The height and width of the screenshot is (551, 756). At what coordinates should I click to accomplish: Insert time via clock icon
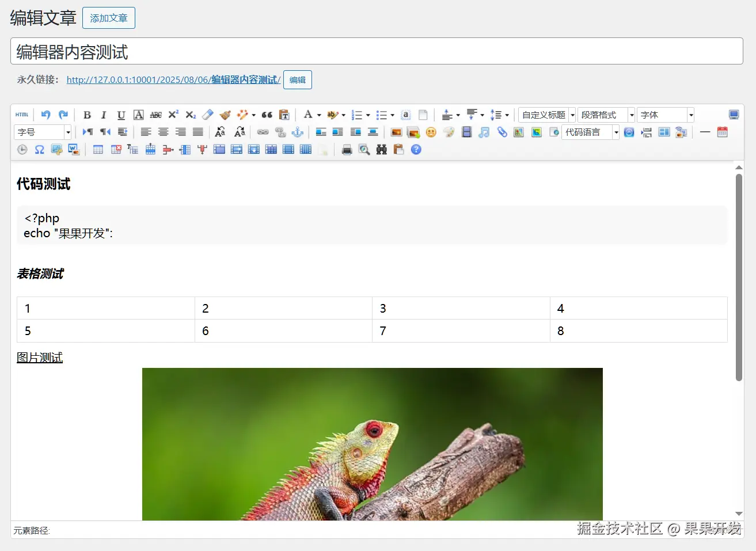tap(22, 150)
